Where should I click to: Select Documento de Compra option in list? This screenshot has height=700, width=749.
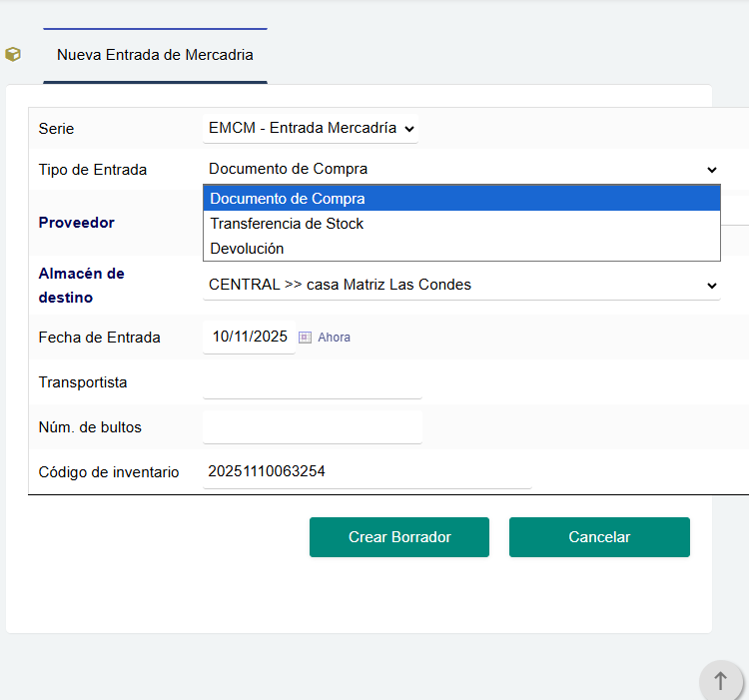coord(461,199)
